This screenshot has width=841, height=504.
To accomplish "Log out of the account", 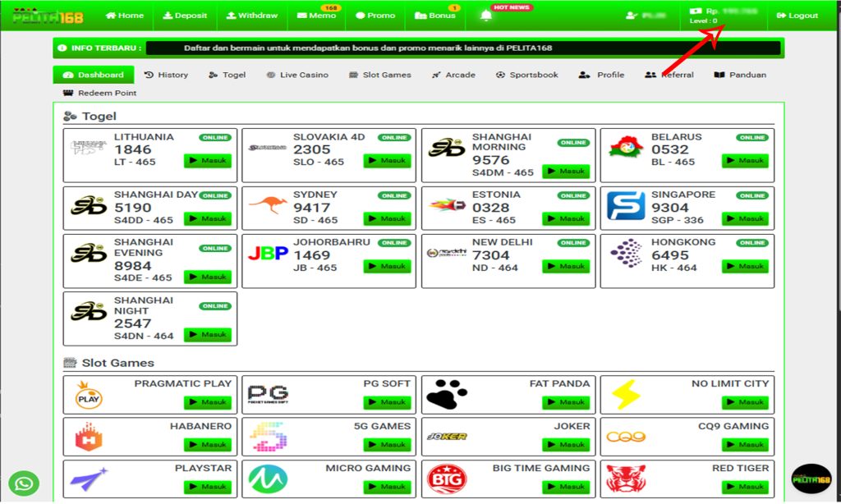I will 797,16.
